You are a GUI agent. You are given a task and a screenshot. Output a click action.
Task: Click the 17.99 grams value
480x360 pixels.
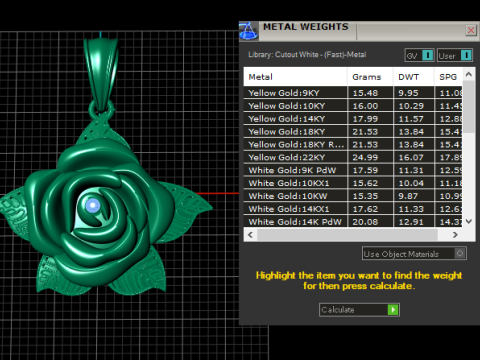[365, 119]
